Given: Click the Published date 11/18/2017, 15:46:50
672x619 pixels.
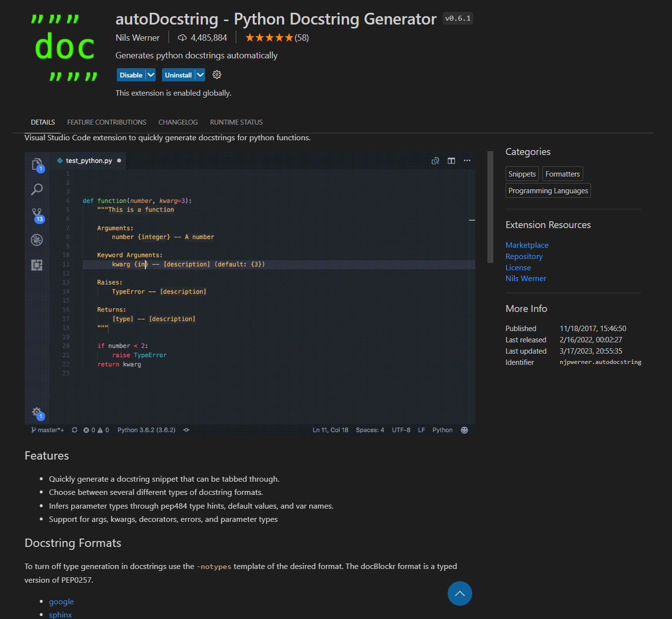Looking at the screenshot, I should [x=593, y=329].
